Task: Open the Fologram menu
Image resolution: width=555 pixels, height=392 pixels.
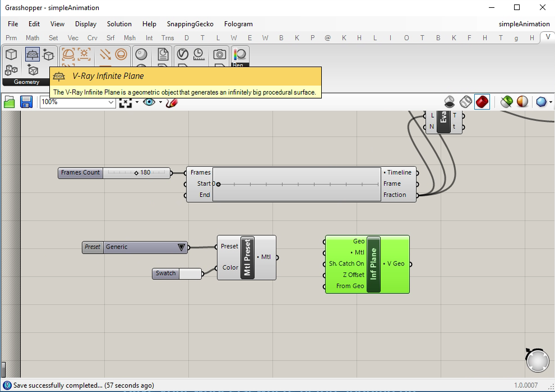Action: pyautogui.click(x=238, y=24)
